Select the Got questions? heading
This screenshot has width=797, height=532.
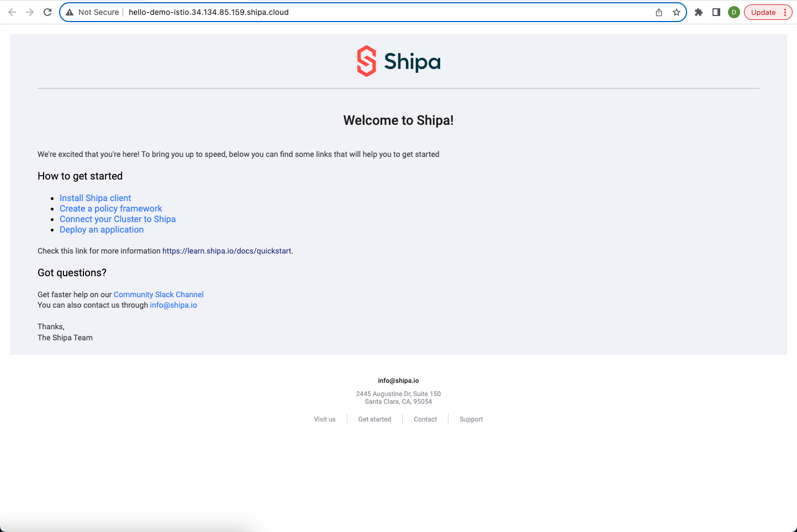coord(72,273)
